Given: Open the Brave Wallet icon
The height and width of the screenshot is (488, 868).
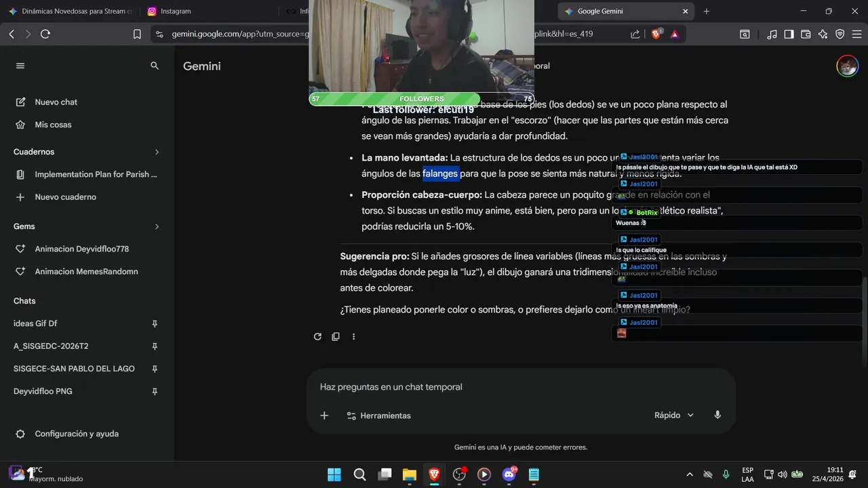Looking at the screenshot, I should [x=806, y=34].
